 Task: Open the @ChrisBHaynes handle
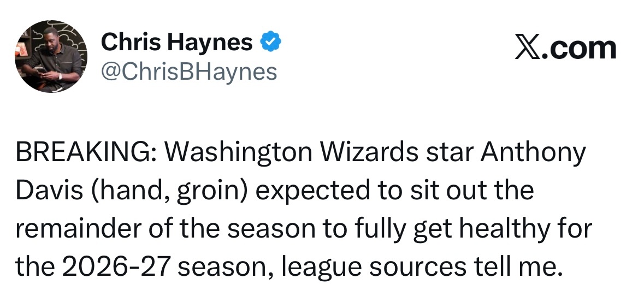(189, 71)
